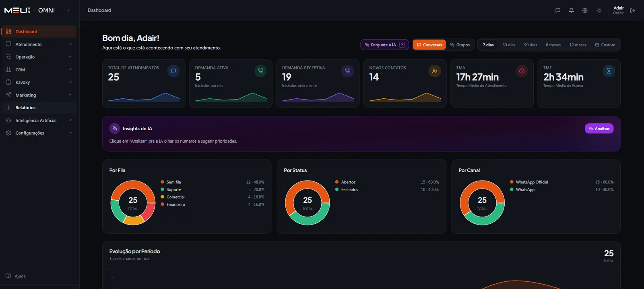644x289 pixels.
Task: Expand the Configurações menu chevron
Action: click(x=70, y=133)
